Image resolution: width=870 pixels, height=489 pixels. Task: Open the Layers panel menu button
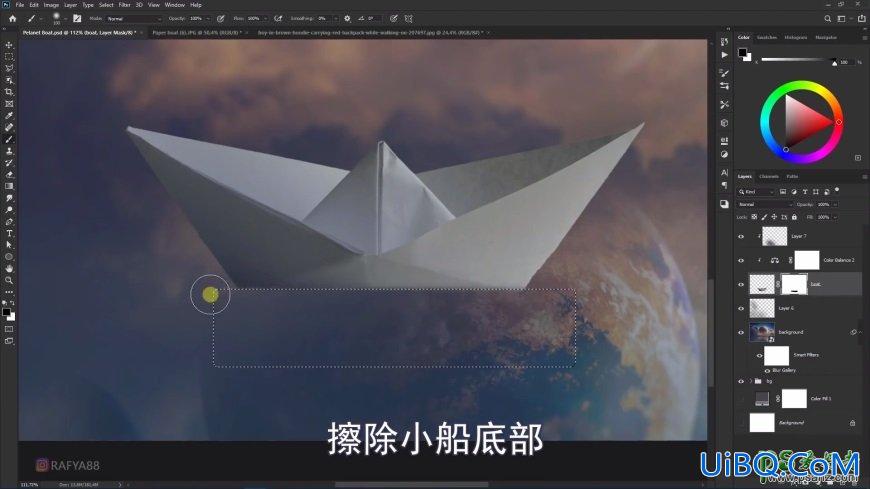point(864,177)
